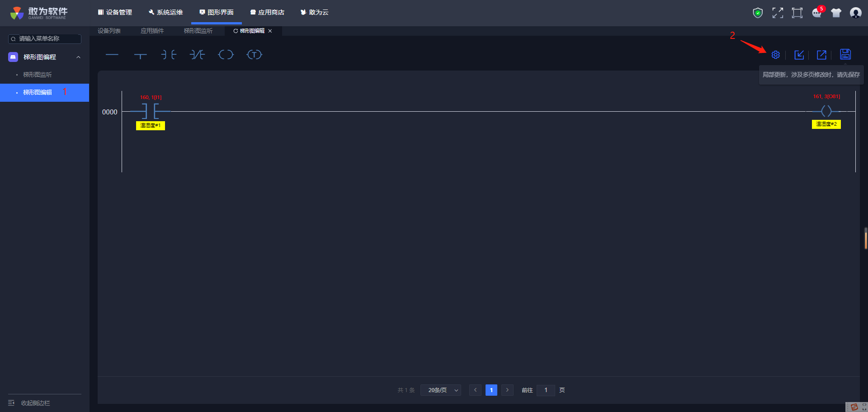868x412 pixels.
Task: Select the output coil tool
Action: 226,55
